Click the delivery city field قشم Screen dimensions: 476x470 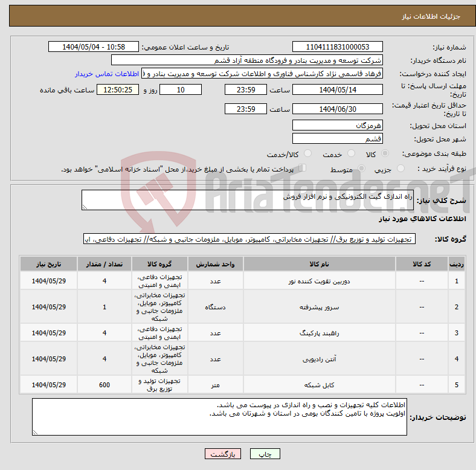point(337,139)
